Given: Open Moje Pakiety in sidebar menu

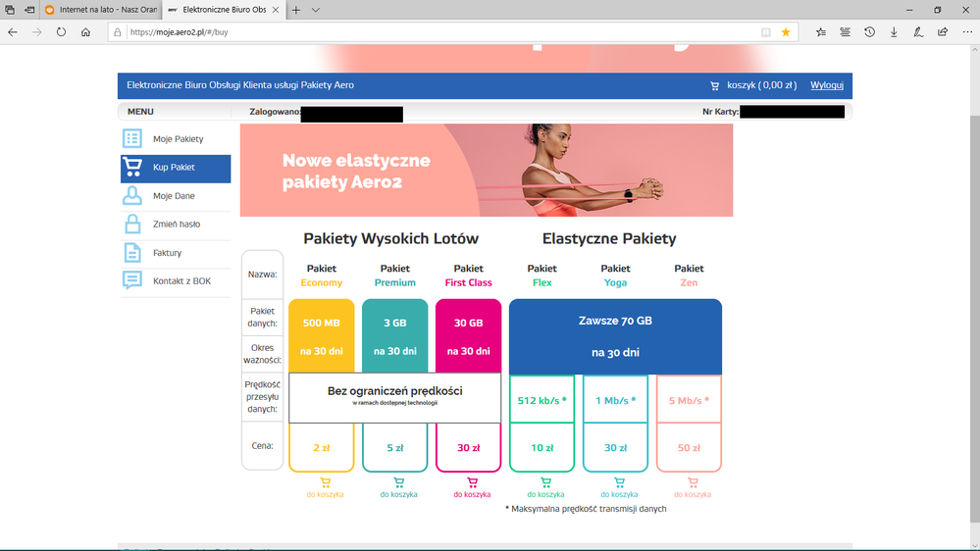Looking at the screenshot, I should pos(177,139).
